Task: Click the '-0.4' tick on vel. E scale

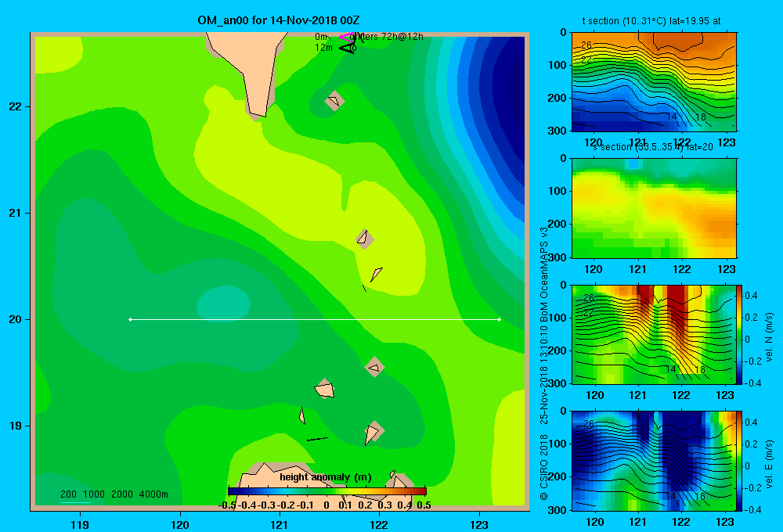Action: [752, 509]
